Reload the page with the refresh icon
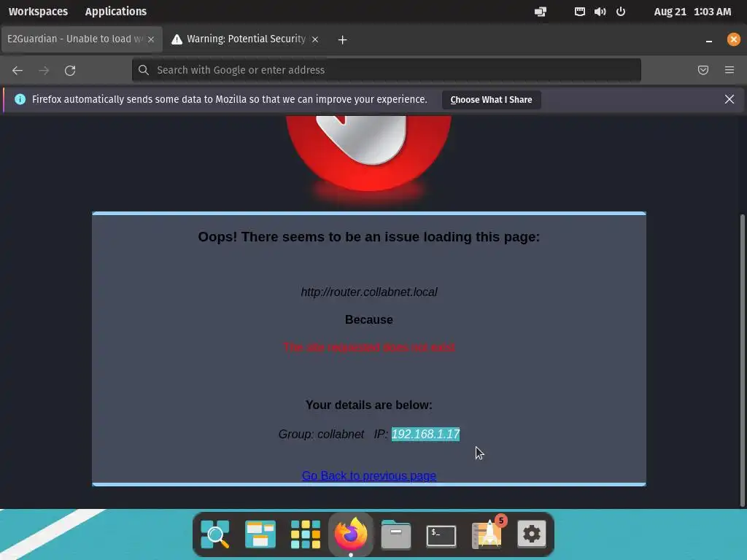This screenshot has width=747, height=560. click(70, 71)
